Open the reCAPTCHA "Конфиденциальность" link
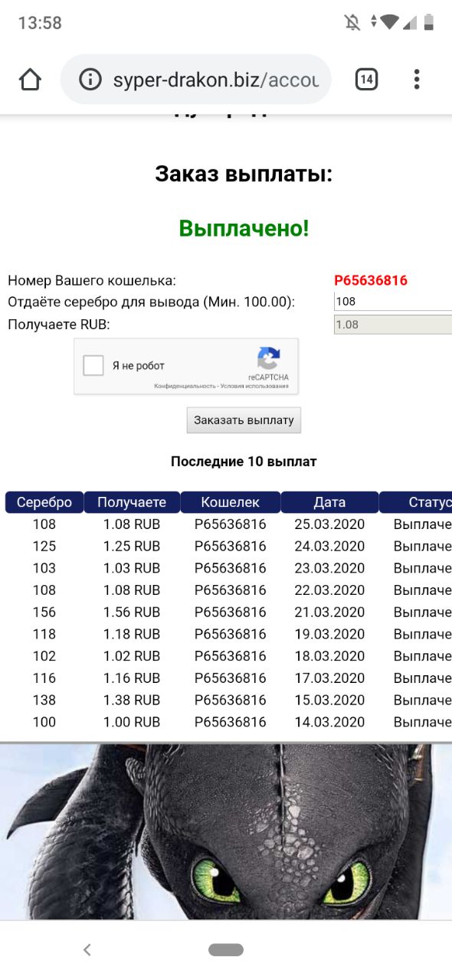Screen dimensions: 452x980 pyautogui.click(x=182, y=386)
